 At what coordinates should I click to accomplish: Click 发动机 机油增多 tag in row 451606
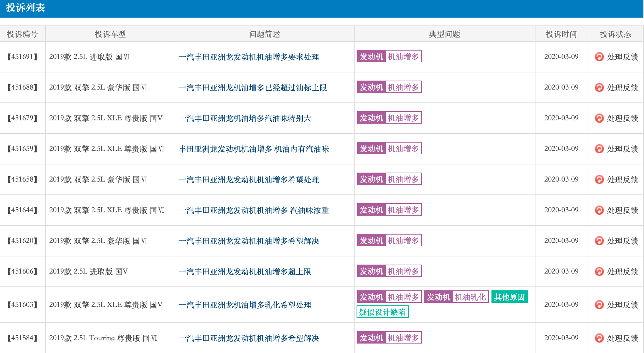(389, 271)
